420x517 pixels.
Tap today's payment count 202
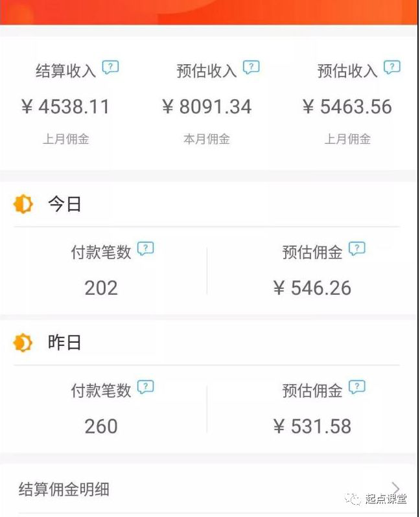[x=101, y=288]
